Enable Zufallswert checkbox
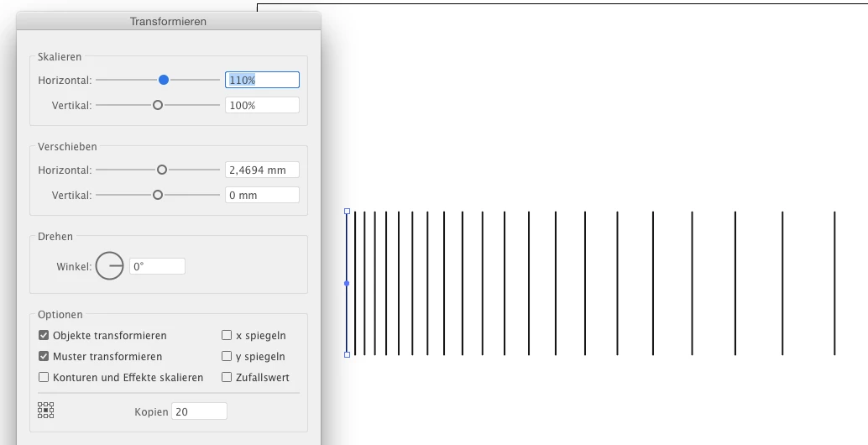Viewport: 868px width, 445px height. pos(227,378)
